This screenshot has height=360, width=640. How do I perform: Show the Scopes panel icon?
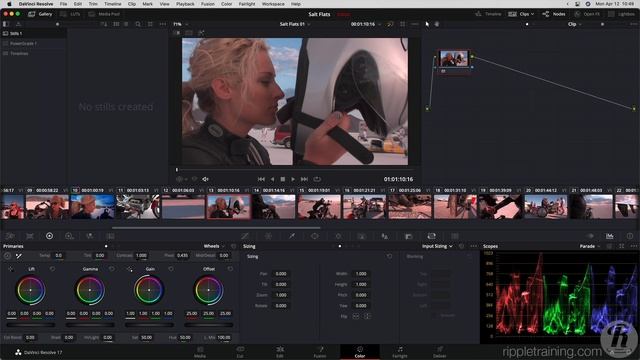pyautogui.click(x=609, y=236)
